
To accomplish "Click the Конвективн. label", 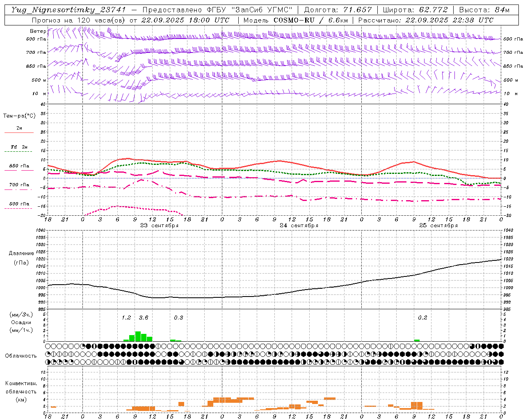I will coord(21,383).
